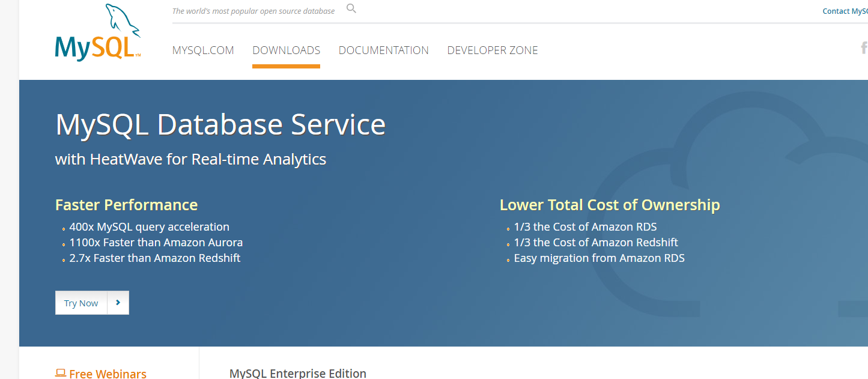Click '1/3 the Cost of Amazon RDS' bullet
Image resolution: width=868 pixels, height=379 pixels.
click(585, 227)
